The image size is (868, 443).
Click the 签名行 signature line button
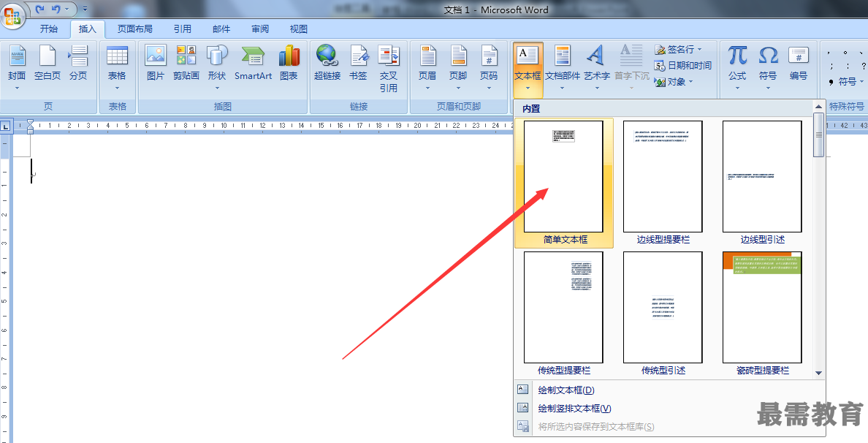pos(674,49)
